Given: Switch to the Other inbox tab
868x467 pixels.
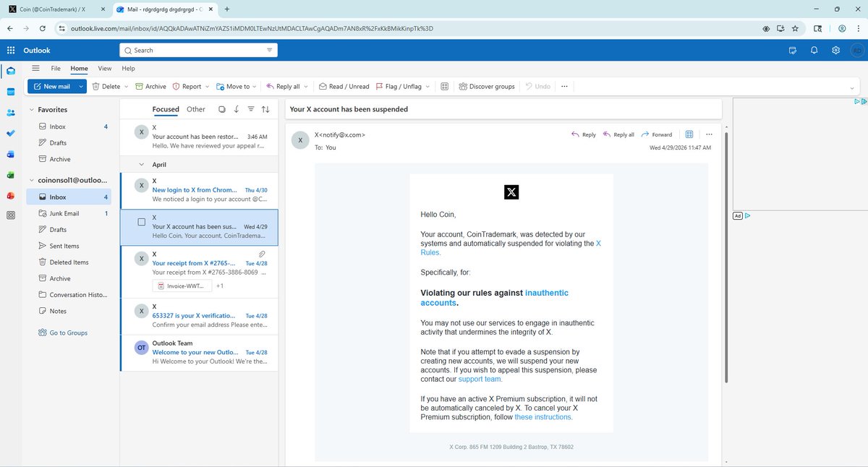Looking at the screenshot, I should [x=196, y=109].
